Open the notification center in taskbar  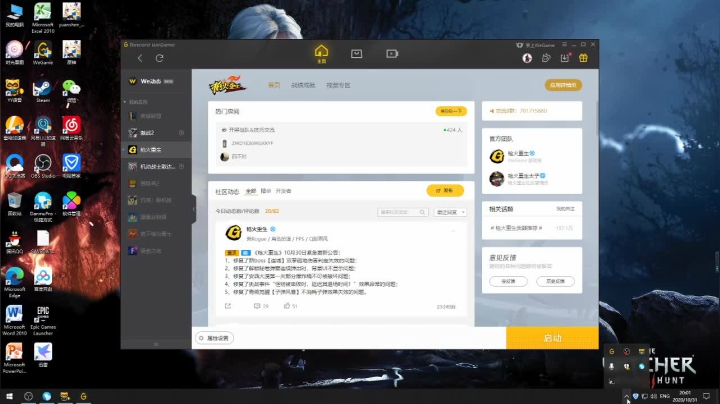706,396
